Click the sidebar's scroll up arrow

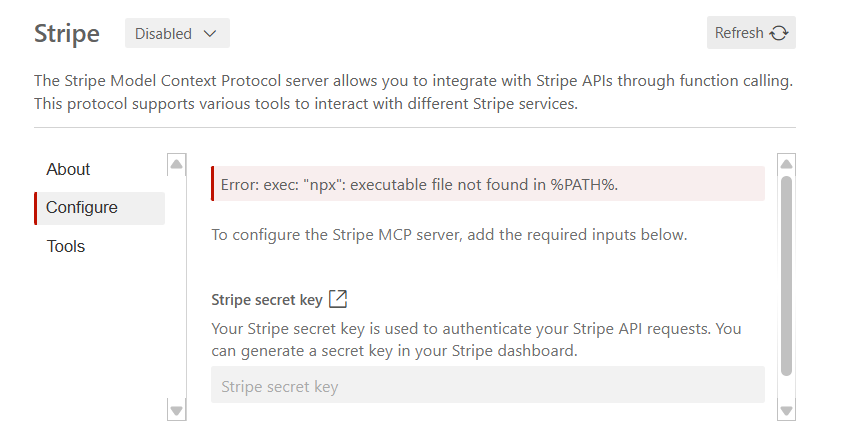pos(177,164)
